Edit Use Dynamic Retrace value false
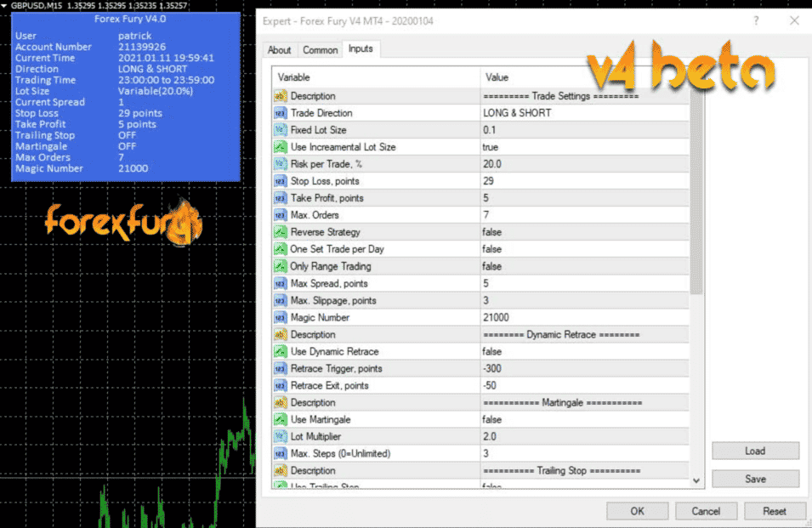 pos(585,352)
